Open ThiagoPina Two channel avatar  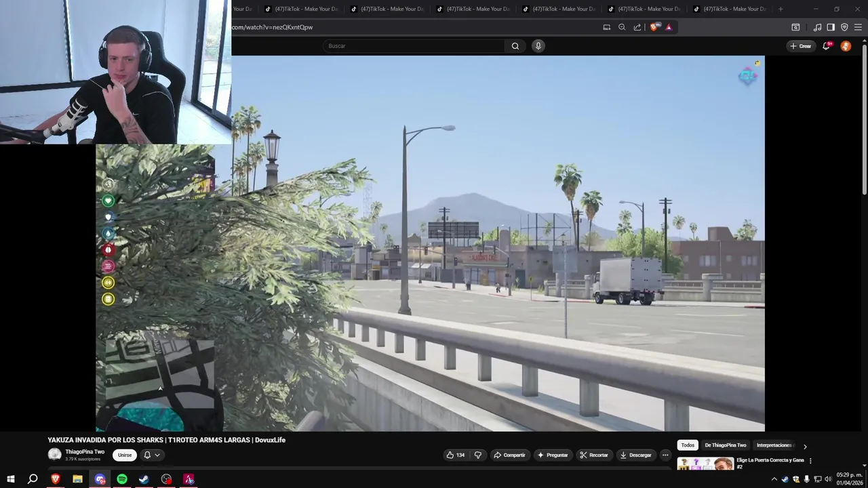55,455
